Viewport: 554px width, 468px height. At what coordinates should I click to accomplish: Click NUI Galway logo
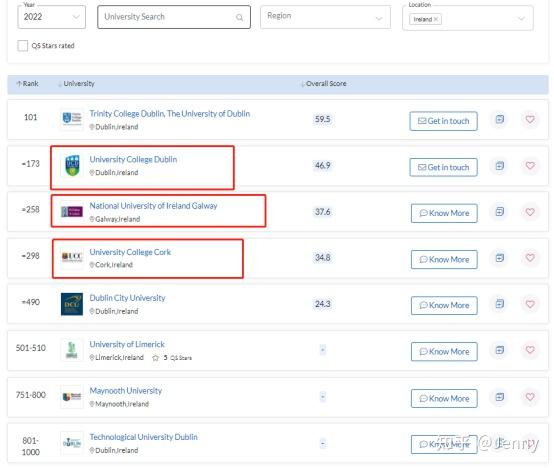72,212
